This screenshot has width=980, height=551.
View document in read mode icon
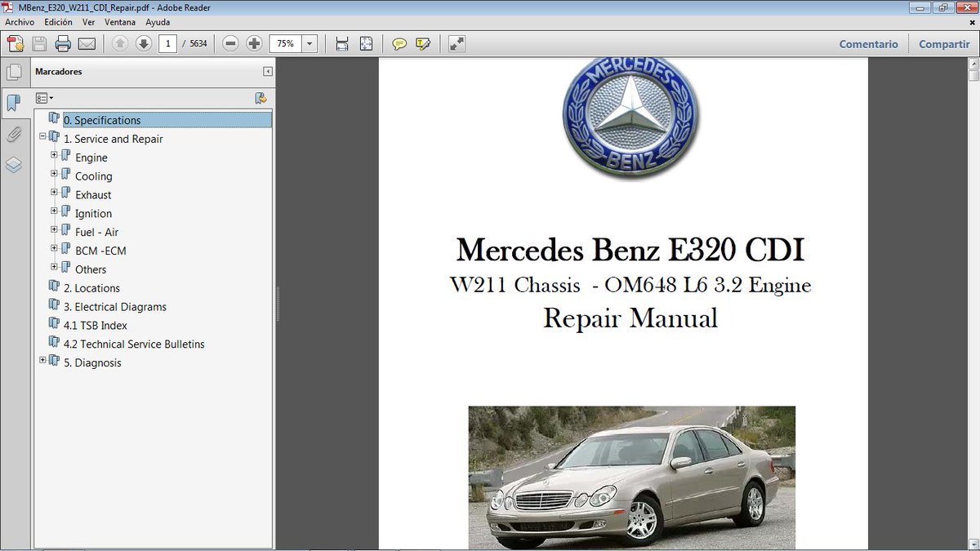(x=457, y=44)
